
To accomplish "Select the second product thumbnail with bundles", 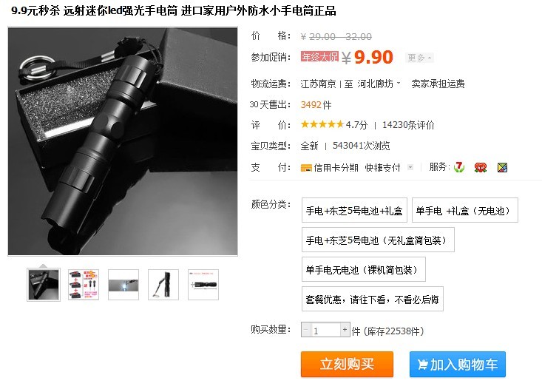I will (x=84, y=285).
